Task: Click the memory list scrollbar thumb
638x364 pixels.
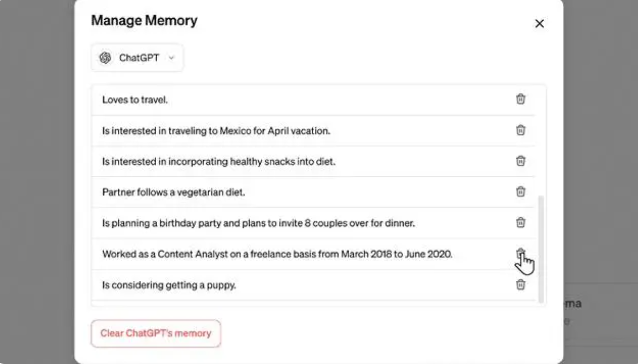Action: (541, 249)
